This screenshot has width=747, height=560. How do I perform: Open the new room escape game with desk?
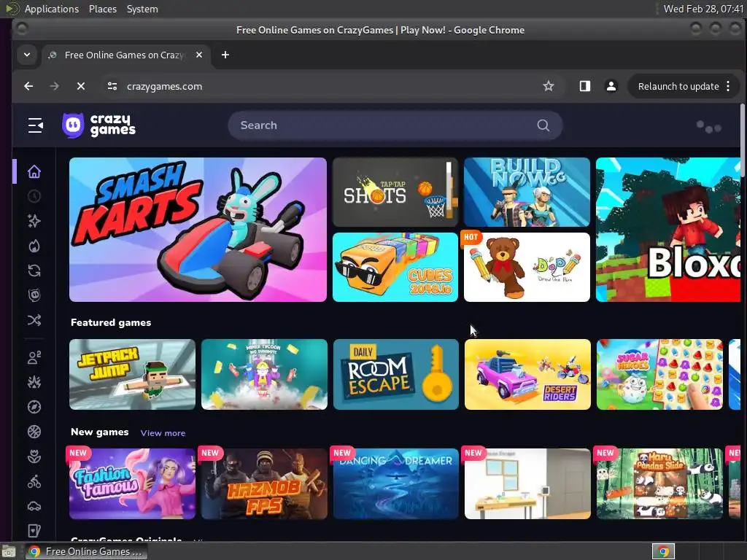528,484
